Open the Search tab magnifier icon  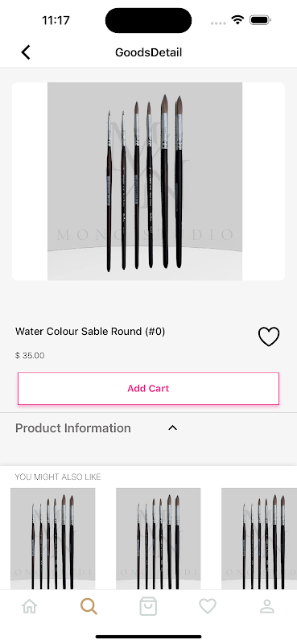[x=89, y=606]
